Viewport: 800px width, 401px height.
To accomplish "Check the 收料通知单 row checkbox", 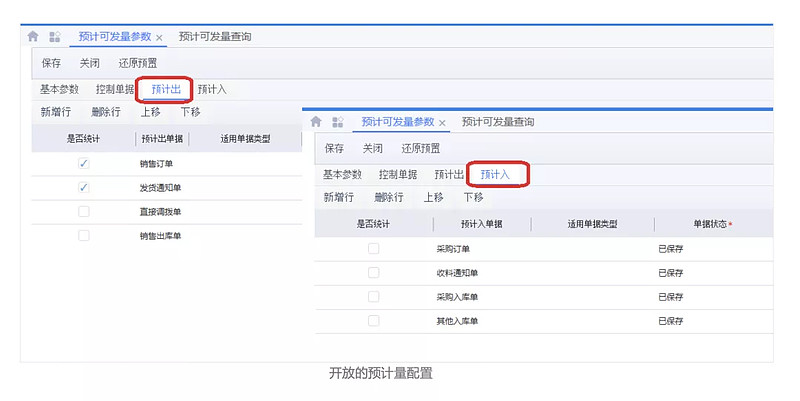I will [373, 272].
